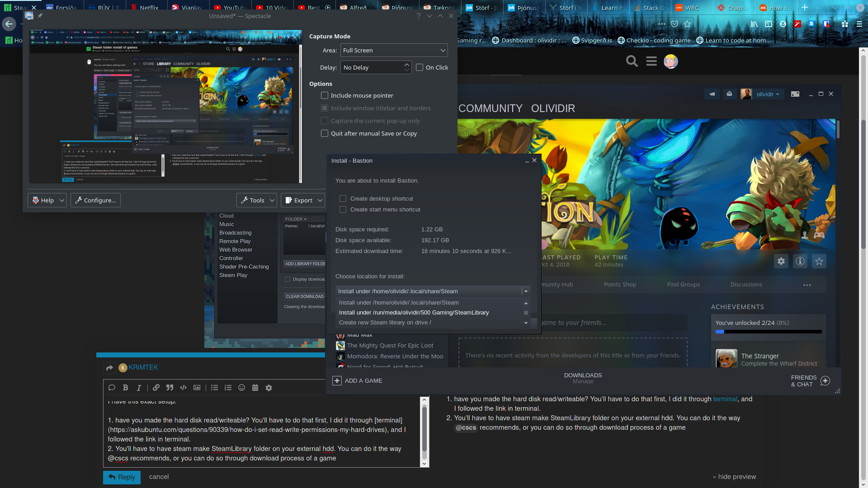Click the calendar/date insert icon
The image size is (868, 488).
click(255, 388)
